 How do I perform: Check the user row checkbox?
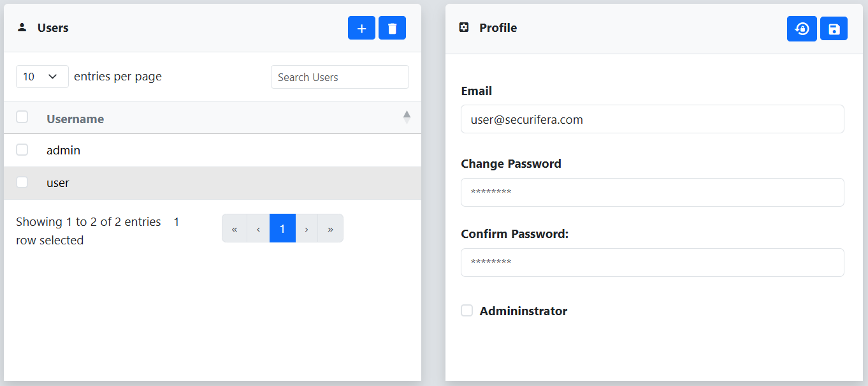pos(22,182)
